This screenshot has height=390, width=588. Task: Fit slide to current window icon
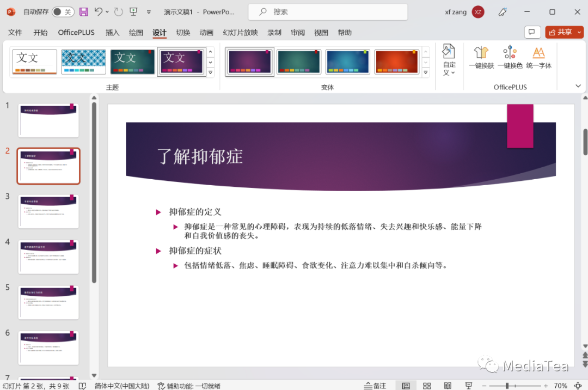pos(578,386)
